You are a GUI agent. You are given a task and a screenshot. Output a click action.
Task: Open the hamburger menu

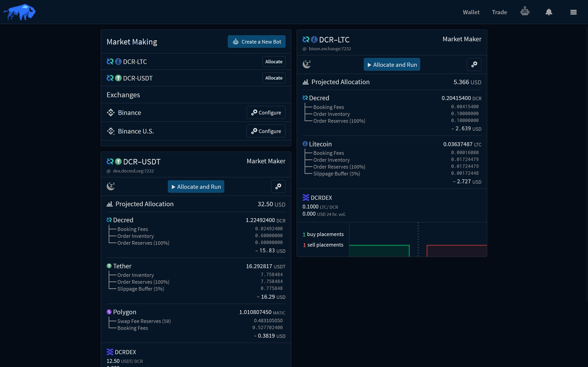pos(573,12)
